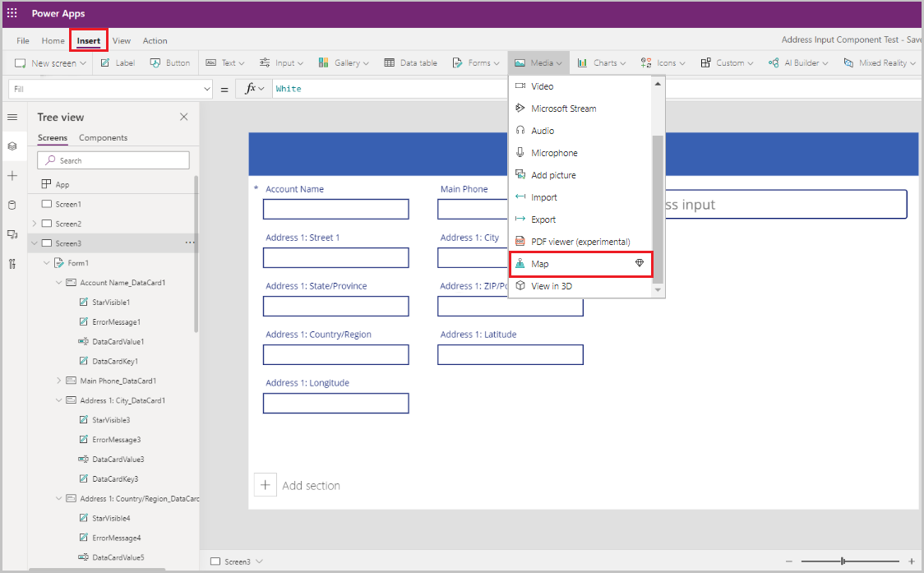
Task: Insert a Label control
Action: (x=118, y=63)
